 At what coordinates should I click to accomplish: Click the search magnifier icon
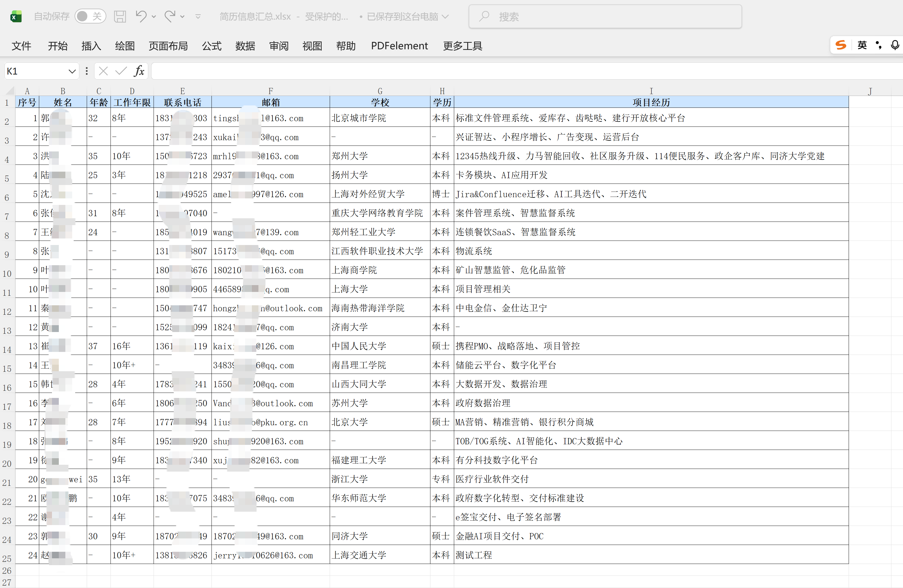(x=484, y=16)
